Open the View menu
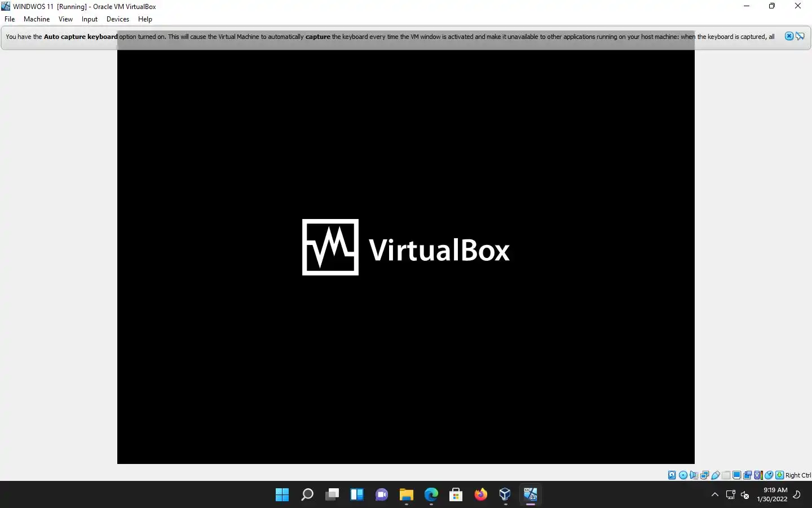The image size is (812, 508). [65, 19]
